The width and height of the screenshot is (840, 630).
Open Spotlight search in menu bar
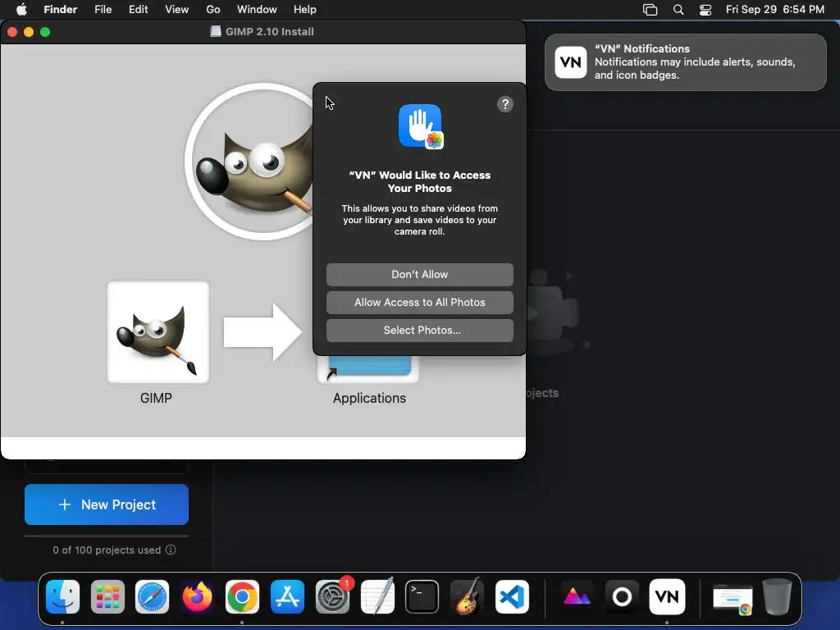[x=678, y=10]
